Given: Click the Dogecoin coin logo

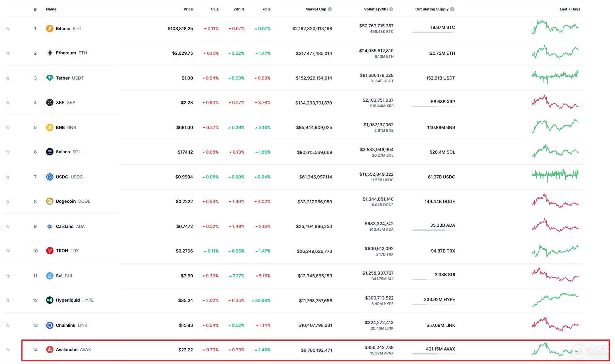Looking at the screenshot, I should pyautogui.click(x=49, y=201).
